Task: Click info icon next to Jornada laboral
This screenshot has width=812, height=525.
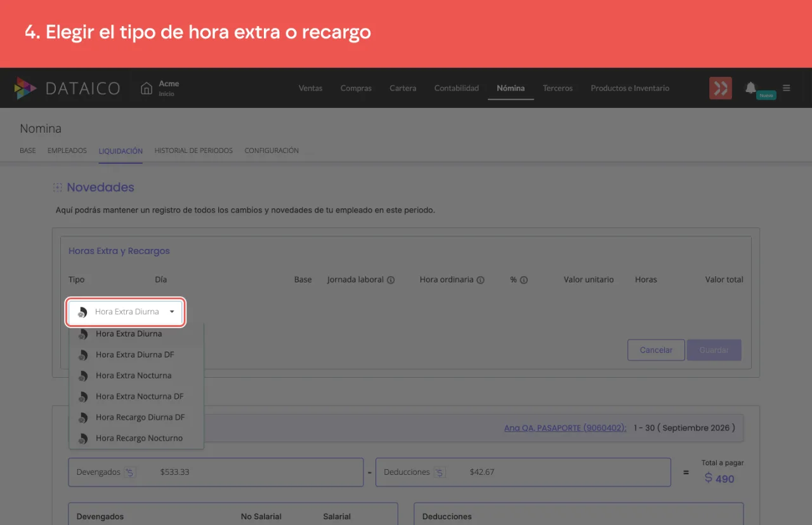Action: click(391, 280)
